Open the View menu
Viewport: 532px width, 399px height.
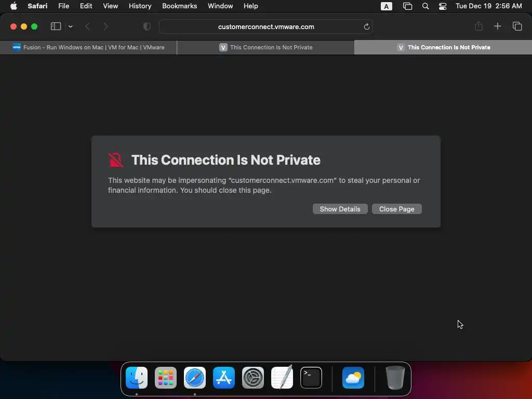pyautogui.click(x=110, y=6)
